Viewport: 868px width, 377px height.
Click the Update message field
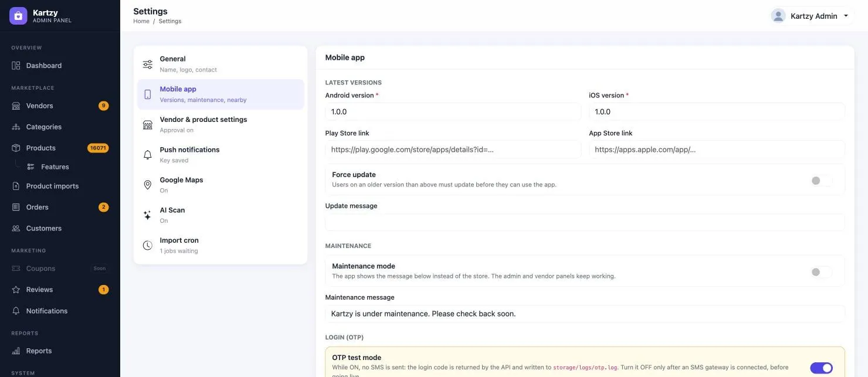[x=585, y=222]
